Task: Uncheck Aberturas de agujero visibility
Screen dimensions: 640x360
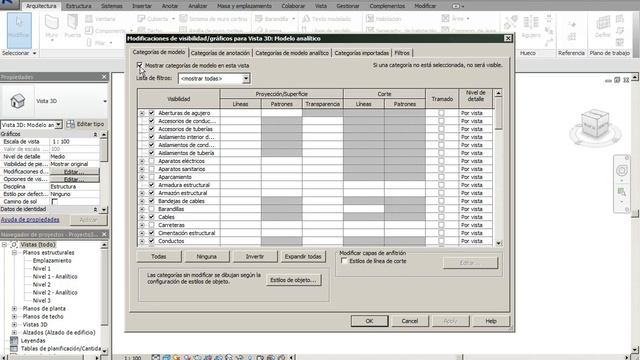Action: point(151,113)
